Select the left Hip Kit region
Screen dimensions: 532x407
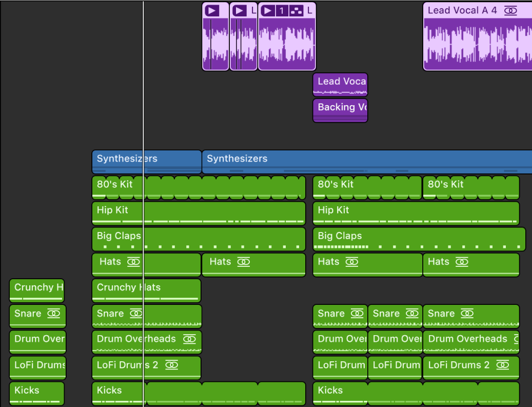[198, 213]
